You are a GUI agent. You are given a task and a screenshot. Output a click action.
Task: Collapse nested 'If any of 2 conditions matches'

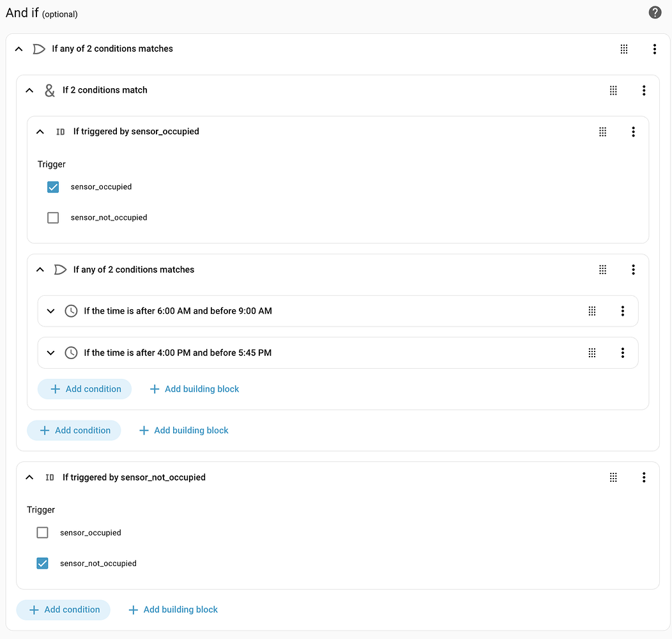pyautogui.click(x=40, y=269)
